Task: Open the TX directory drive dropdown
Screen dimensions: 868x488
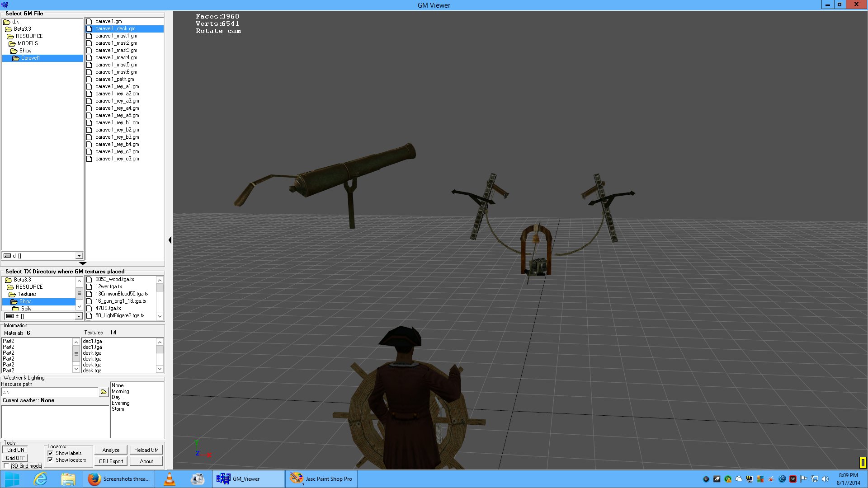Action: [79, 316]
